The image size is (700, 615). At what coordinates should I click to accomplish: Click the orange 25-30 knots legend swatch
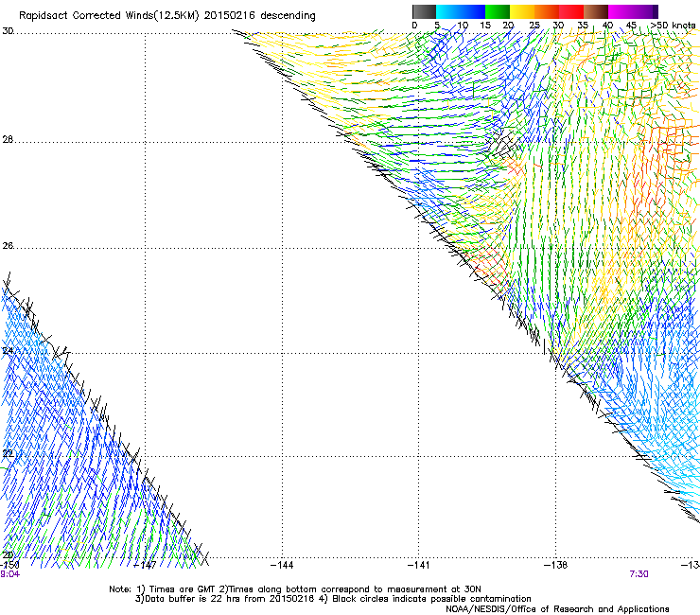click(x=547, y=11)
